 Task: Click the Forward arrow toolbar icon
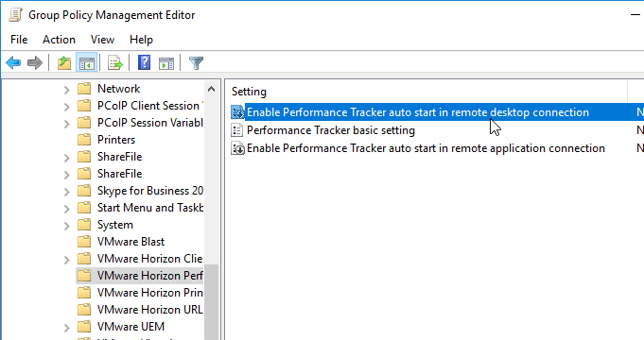pos(35,63)
